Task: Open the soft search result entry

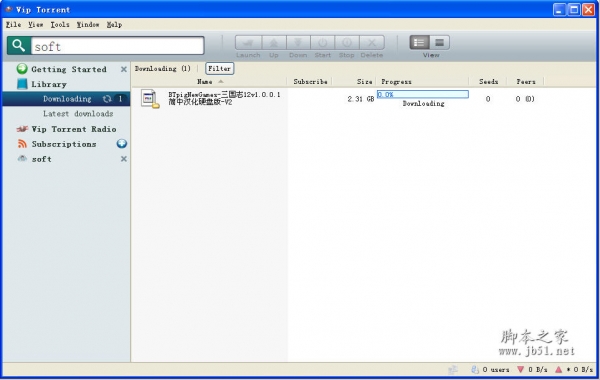Action: click(x=41, y=159)
